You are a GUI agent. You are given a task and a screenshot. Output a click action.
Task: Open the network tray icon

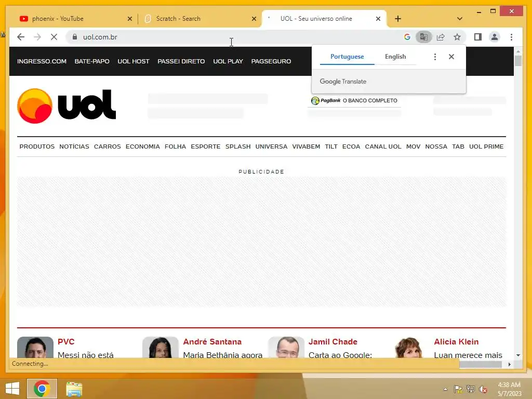point(471,389)
